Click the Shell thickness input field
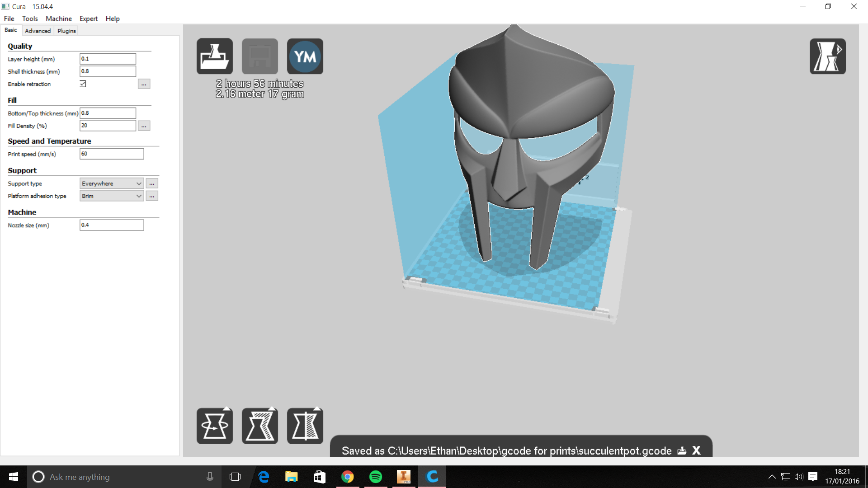868x488 pixels. (108, 71)
